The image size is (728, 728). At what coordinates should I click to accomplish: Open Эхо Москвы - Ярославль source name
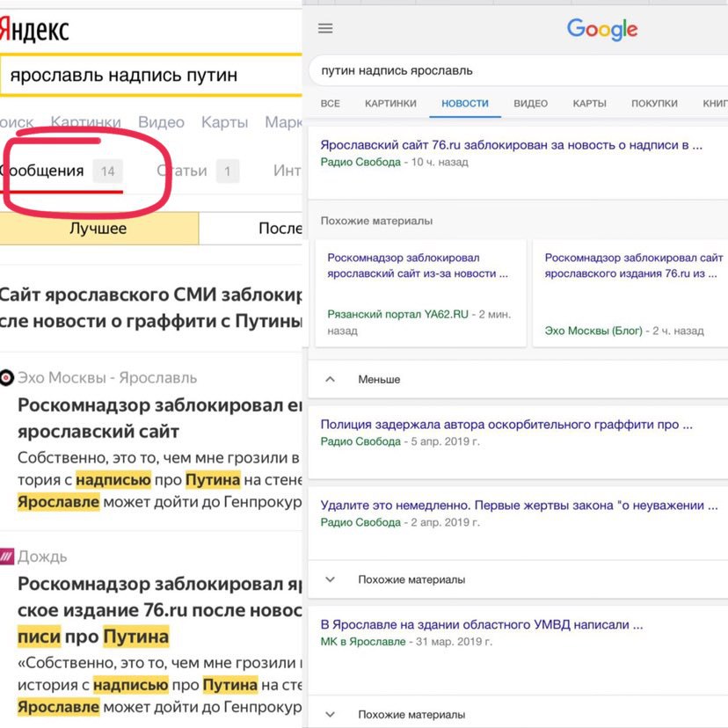coord(107,378)
